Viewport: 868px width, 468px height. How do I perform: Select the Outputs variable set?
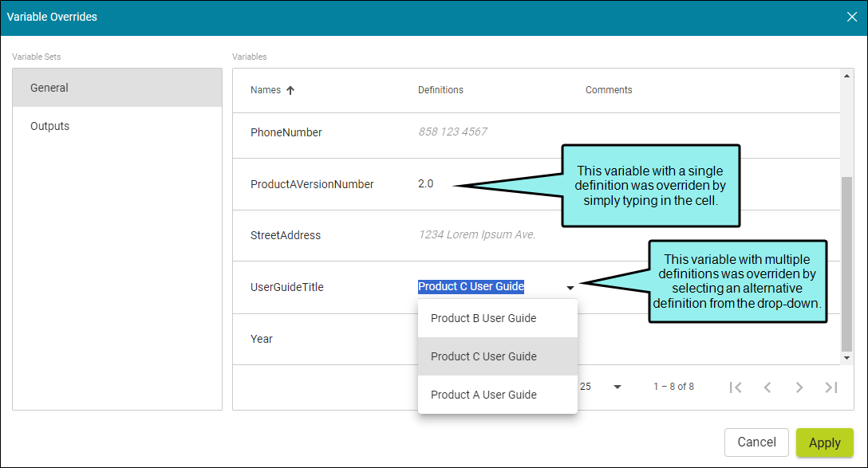(x=117, y=126)
